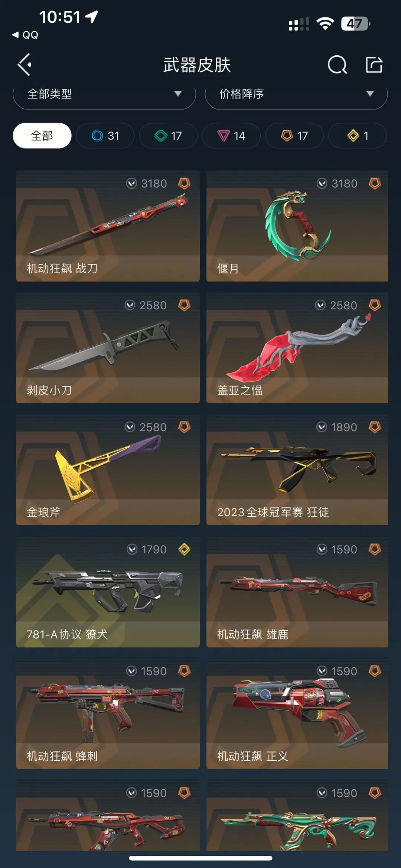Select yellow diamond tier filter with 1
The width and height of the screenshot is (401, 868).
[358, 136]
